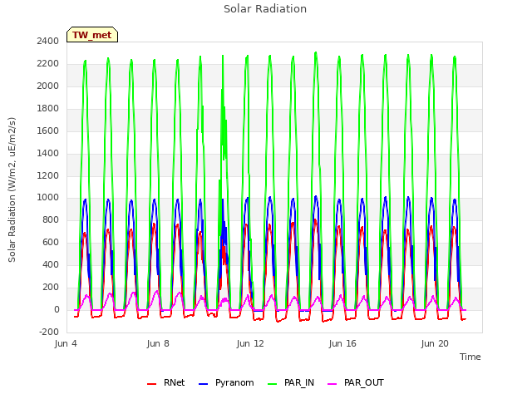This screenshot has width=532, height=399.
Task: Click the 200 y-axis tick label
Action: point(51,287)
